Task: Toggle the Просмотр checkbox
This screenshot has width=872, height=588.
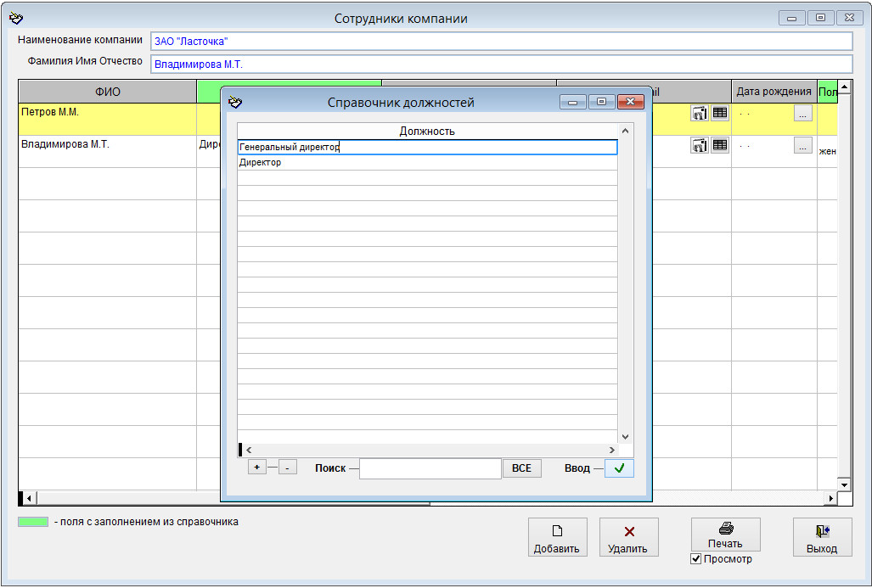Action: point(695,559)
